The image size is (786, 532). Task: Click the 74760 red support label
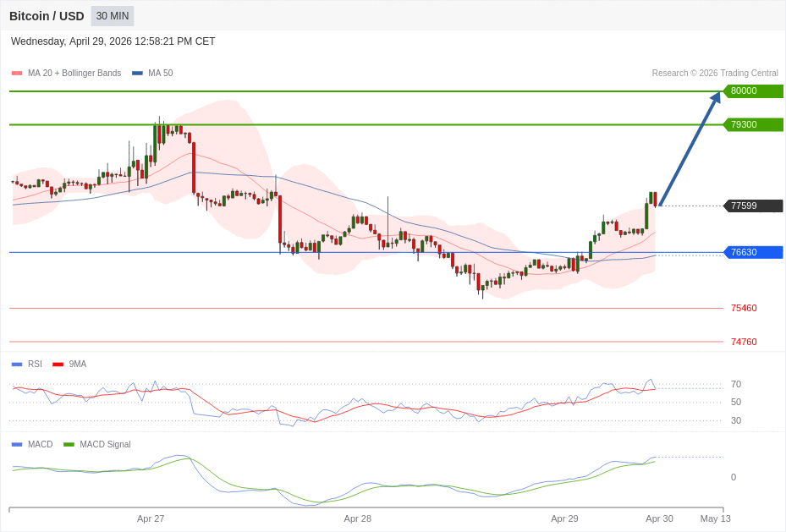pos(744,342)
